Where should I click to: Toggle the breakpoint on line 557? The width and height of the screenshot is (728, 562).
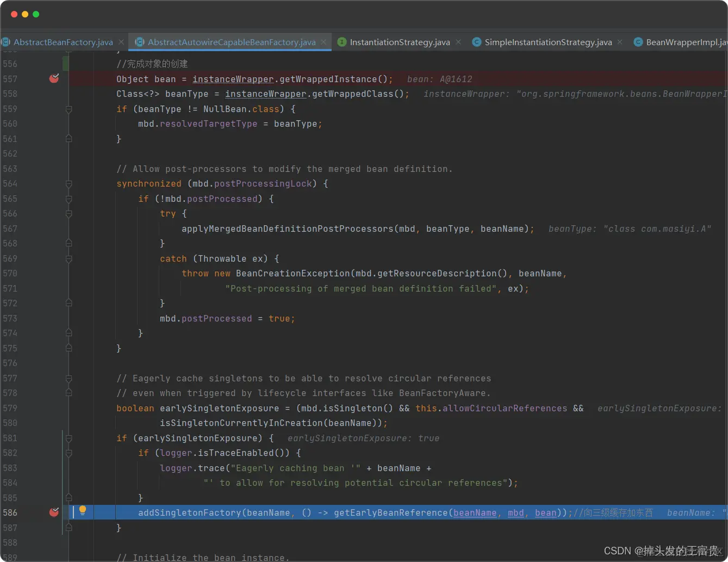point(54,78)
